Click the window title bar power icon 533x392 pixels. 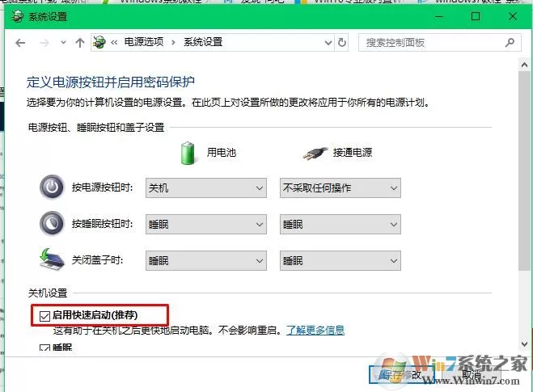pos(17,16)
